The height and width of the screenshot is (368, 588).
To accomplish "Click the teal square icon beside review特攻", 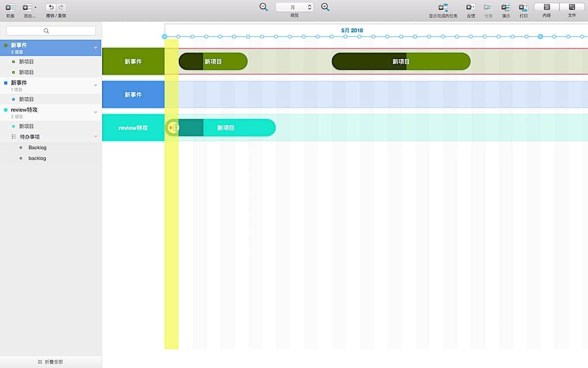I will point(5,110).
